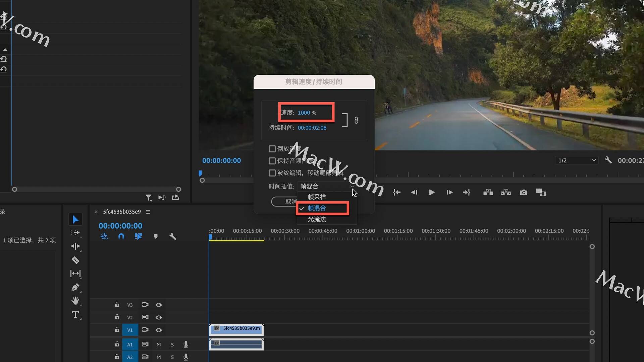Solo the A1 audio track
644x362 pixels.
pos(172,345)
